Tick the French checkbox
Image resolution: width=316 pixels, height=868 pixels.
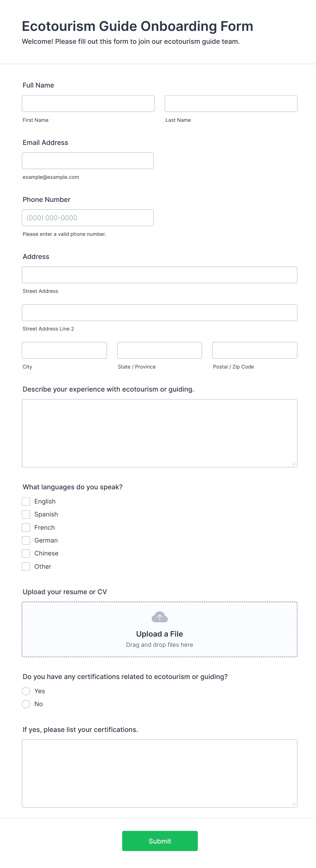(x=26, y=527)
